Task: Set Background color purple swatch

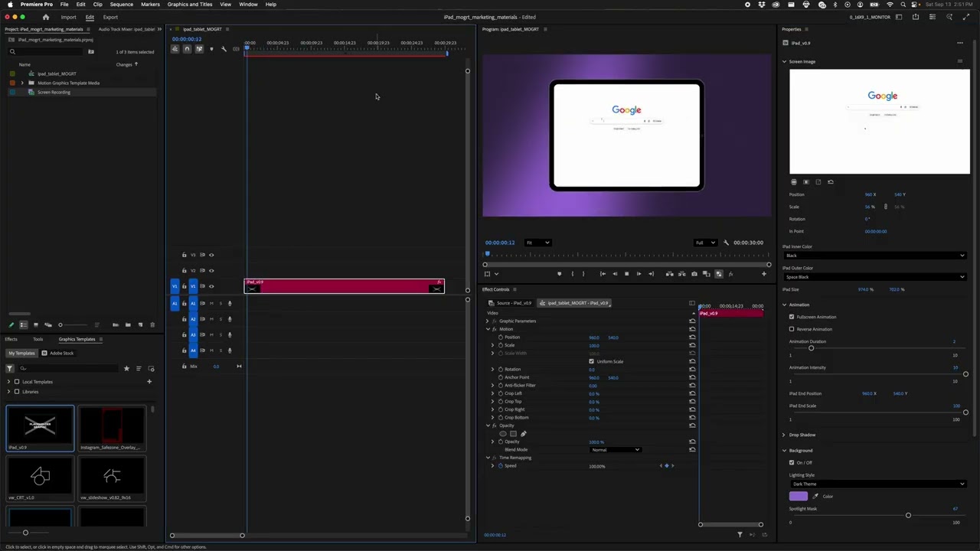Action: [x=798, y=496]
